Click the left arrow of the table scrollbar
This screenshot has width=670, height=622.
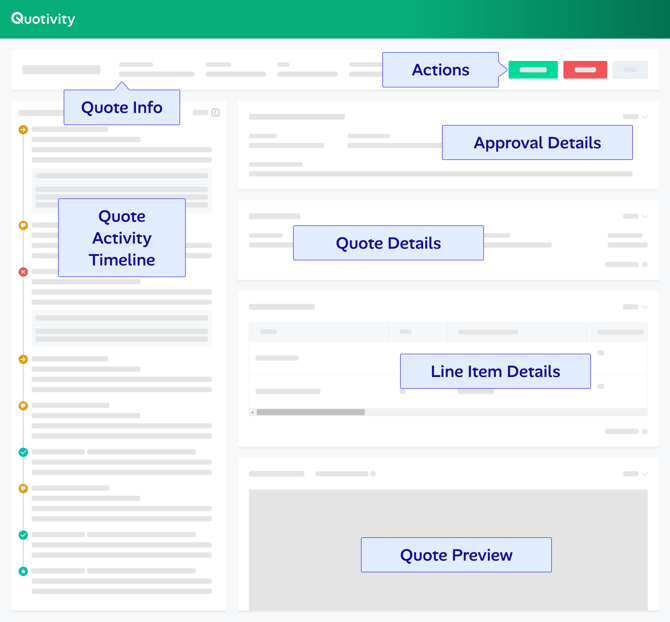(x=253, y=412)
